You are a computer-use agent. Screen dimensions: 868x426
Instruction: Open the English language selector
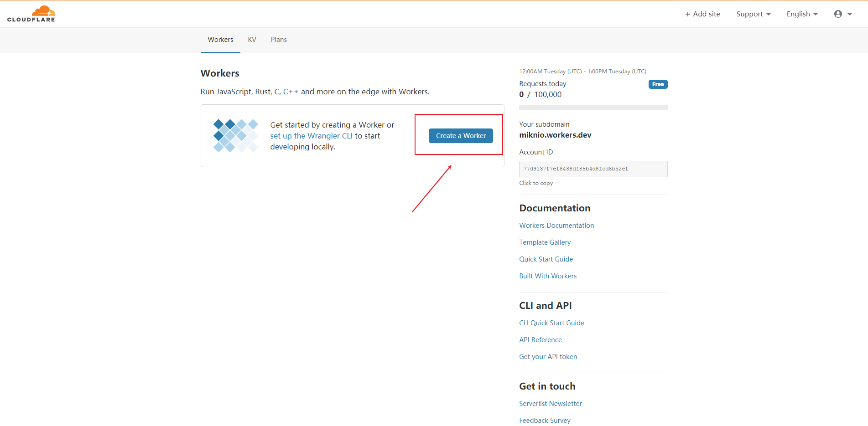coord(801,14)
